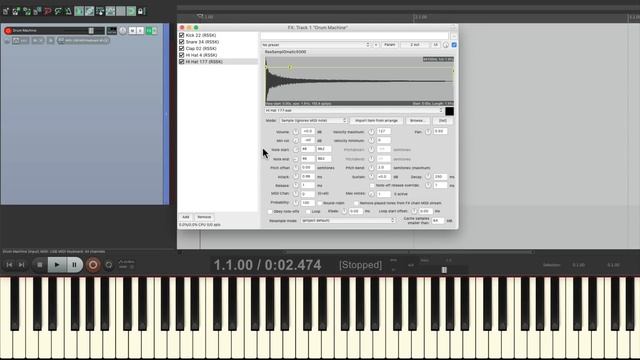Toggle Item grouping in the toolbar

[x=89, y=11]
